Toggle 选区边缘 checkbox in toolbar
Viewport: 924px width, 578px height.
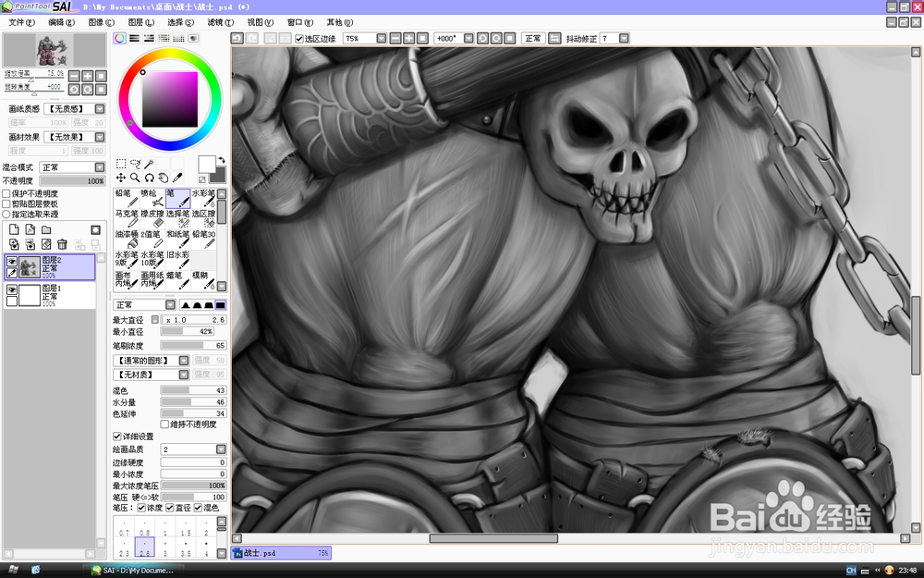coord(299,38)
